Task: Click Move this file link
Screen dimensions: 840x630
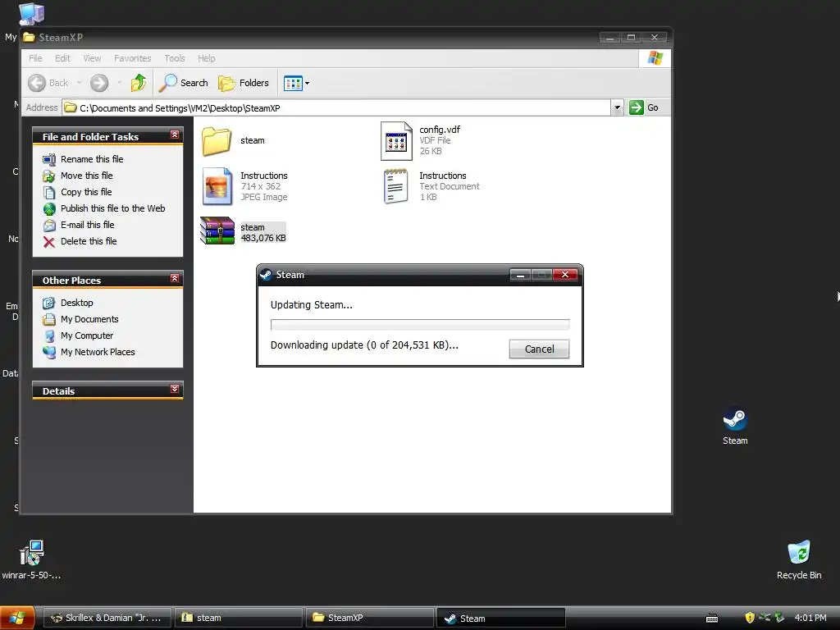Action: tap(86, 176)
